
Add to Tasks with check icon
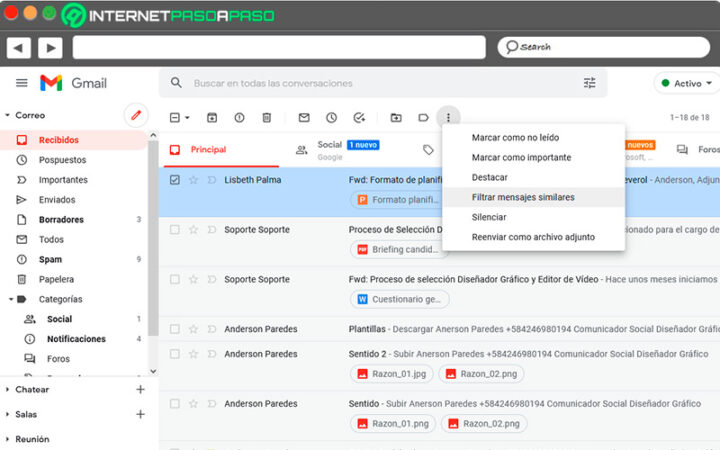(x=359, y=118)
